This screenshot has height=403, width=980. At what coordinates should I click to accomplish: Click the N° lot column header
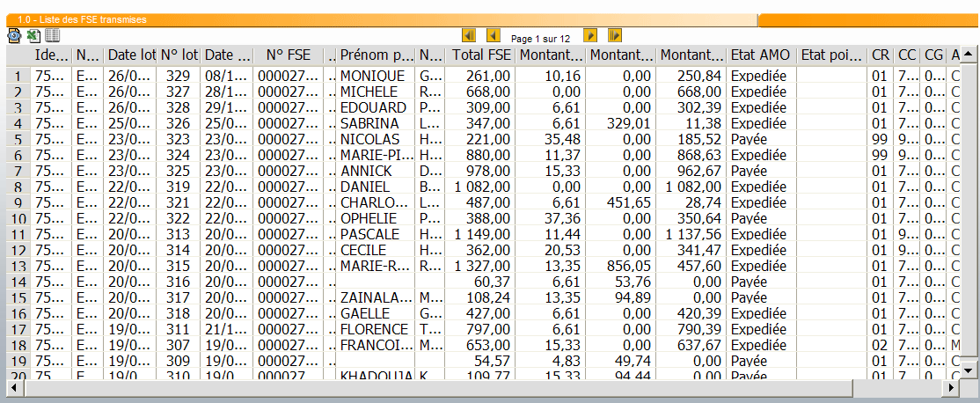pos(179,55)
